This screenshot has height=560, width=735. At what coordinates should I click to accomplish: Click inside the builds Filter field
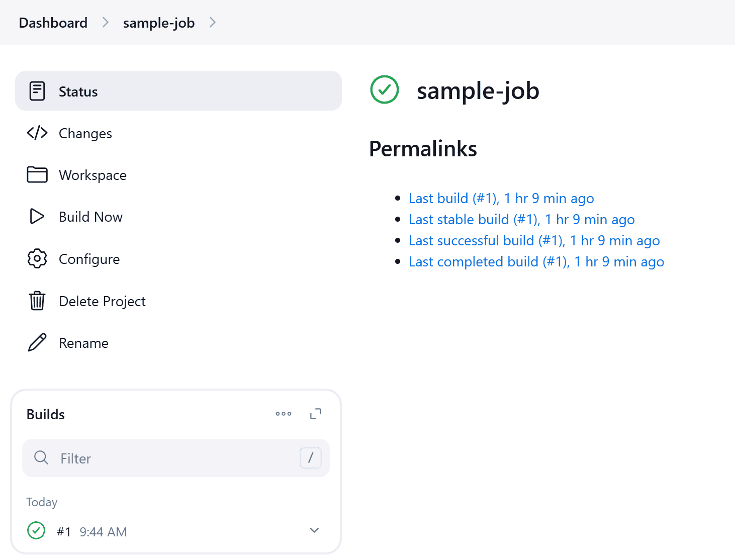click(151, 458)
